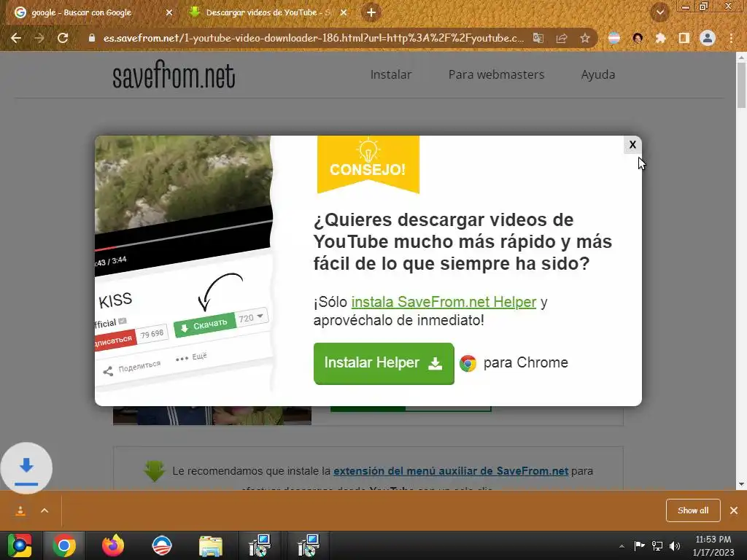Launch Firefox from the taskbar

[x=113, y=545]
